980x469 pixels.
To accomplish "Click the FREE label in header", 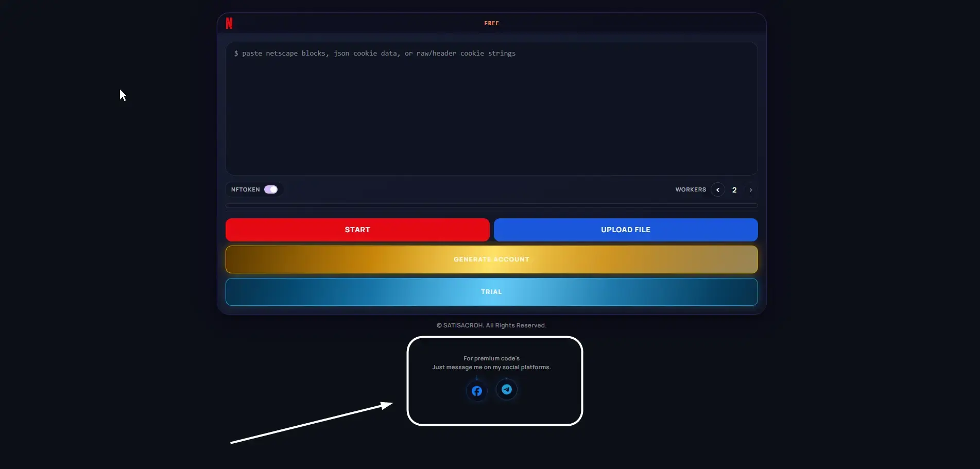I will tap(492, 23).
